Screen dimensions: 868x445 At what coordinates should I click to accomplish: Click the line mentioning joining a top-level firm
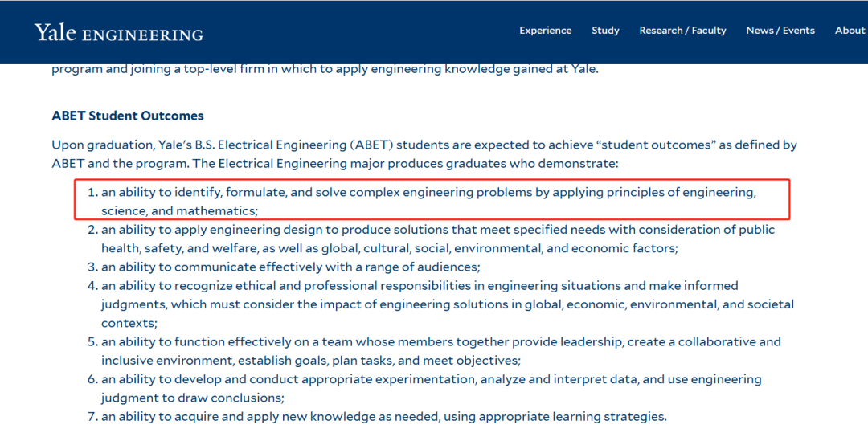pyautogui.click(x=325, y=69)
